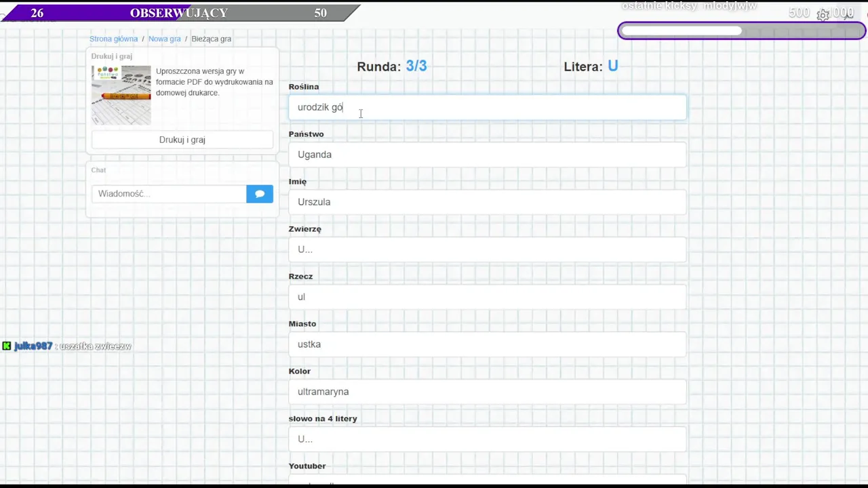The width and height of the screenshot is (868, 488).
Task: Click the julka987 chat username
Action: [x=33, y=346]
